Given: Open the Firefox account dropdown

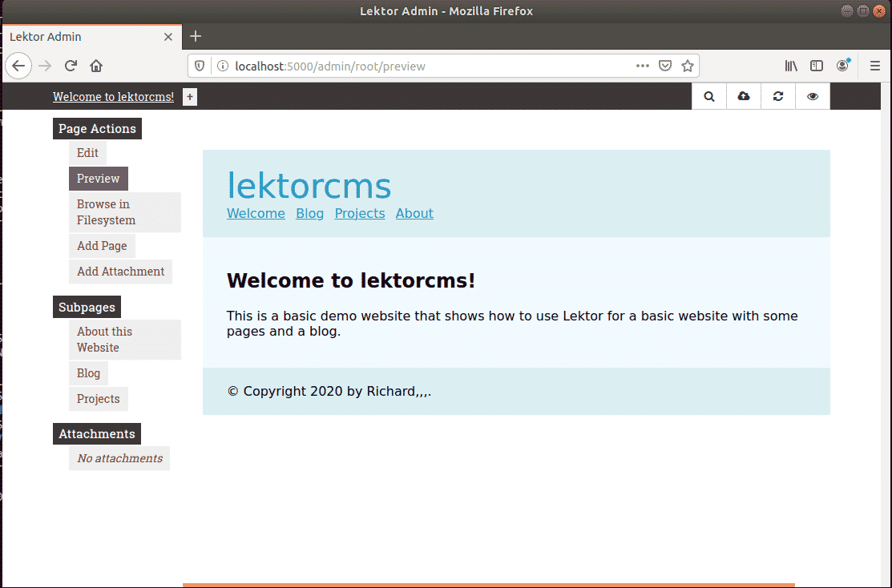Looking at the screenshot, I should point(843,66).
